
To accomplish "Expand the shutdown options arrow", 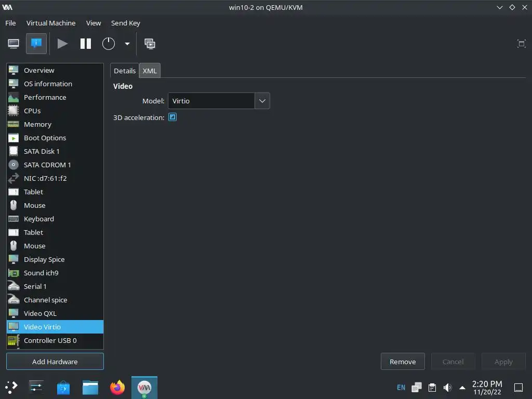I will 127,44.
